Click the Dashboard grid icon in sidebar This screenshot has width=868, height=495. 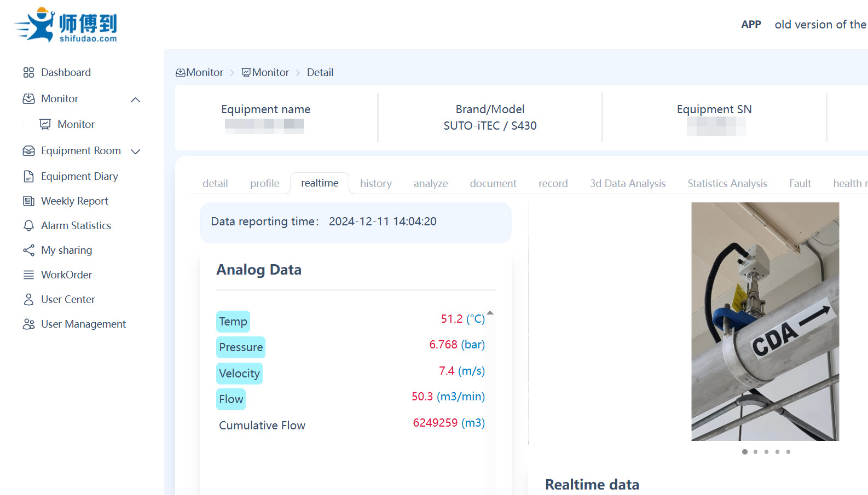point(28,73)
